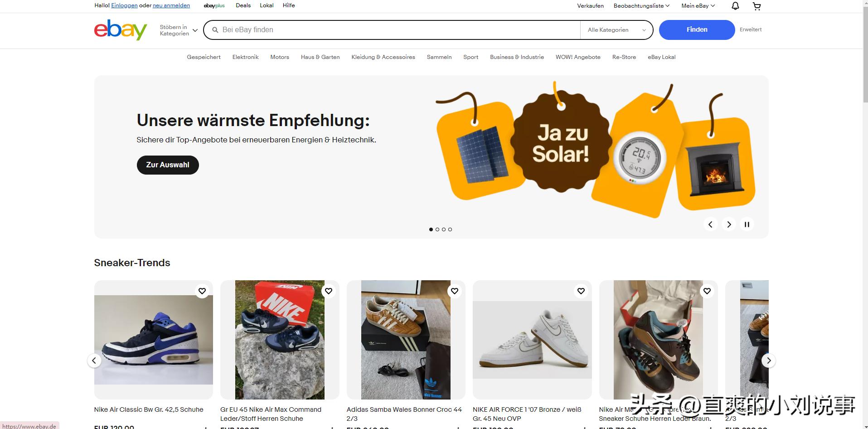Expand the Alle Kategorien dropdown
The width and height of the screenshot is (868, 429).
pyautogui.click(x=616, y=30)
